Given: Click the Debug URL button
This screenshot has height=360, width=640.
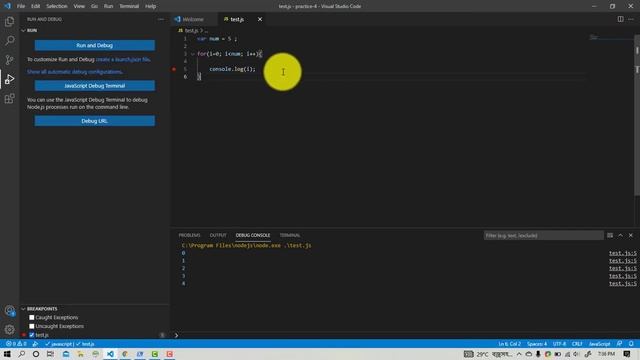Looking at the screenshot, I should coord(95,121).
